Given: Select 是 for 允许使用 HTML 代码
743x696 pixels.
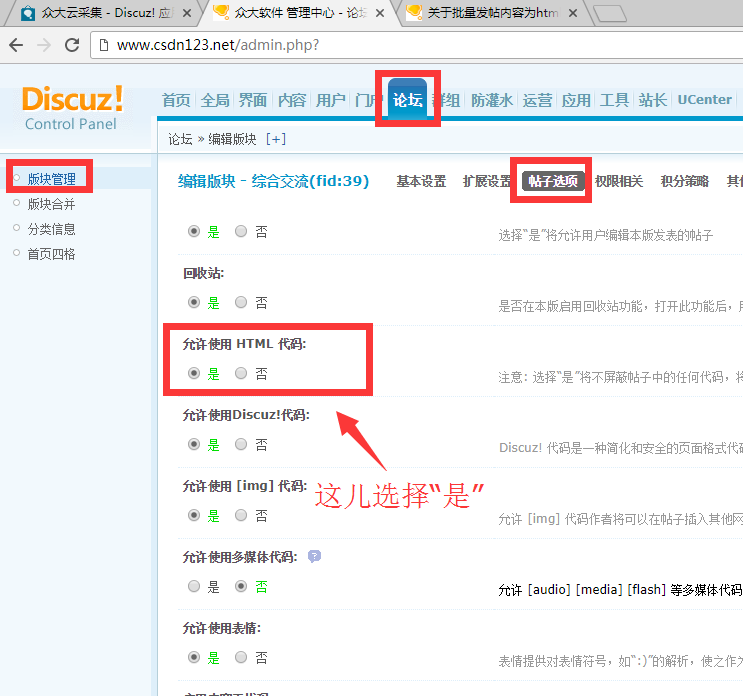Looking at the screenshot, I should [x=194, y=373].
